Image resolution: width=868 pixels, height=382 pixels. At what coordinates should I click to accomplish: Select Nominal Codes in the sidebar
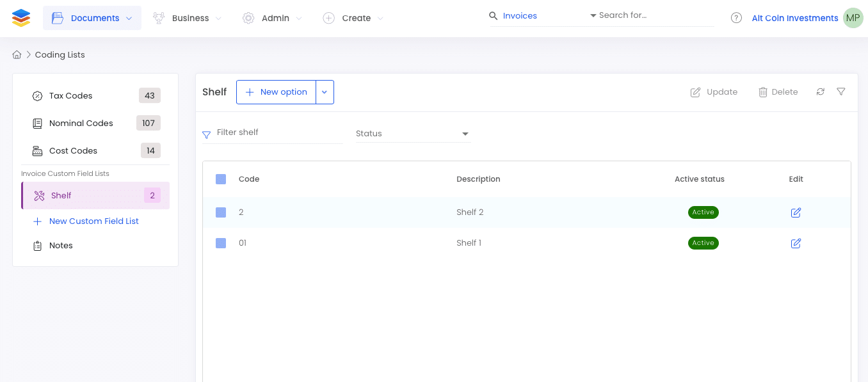coord(95,123)
